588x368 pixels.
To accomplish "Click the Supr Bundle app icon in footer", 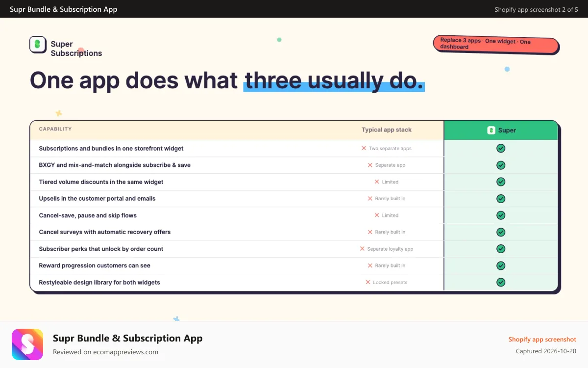I will tap(27, 344).
